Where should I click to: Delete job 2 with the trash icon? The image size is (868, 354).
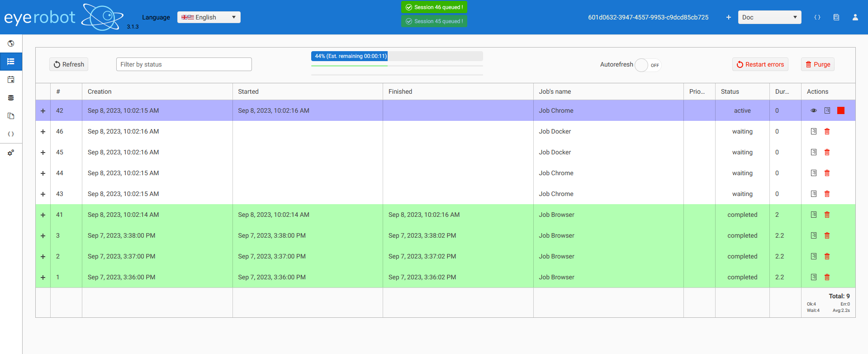(x=827, y=256)
